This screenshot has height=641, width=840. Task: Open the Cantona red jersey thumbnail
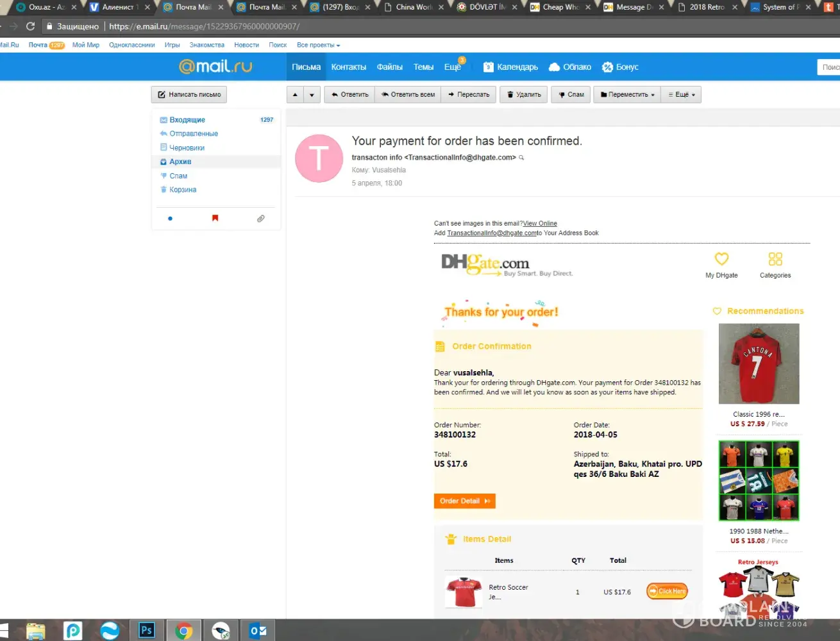(759, 363)
